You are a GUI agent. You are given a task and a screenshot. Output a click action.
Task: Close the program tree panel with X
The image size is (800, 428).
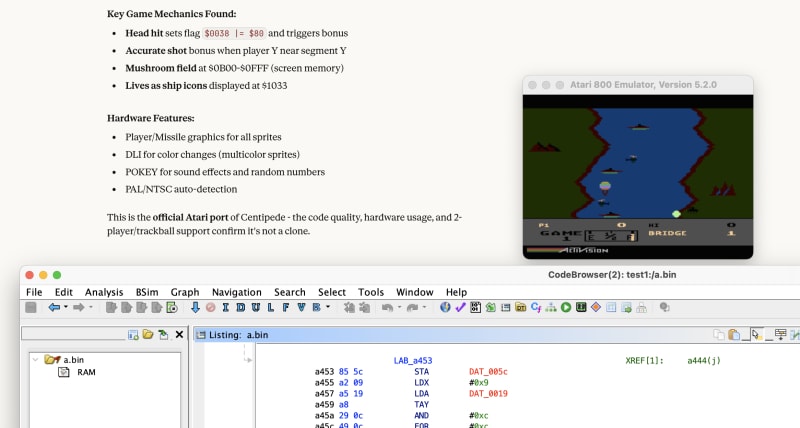coord(179,334)
